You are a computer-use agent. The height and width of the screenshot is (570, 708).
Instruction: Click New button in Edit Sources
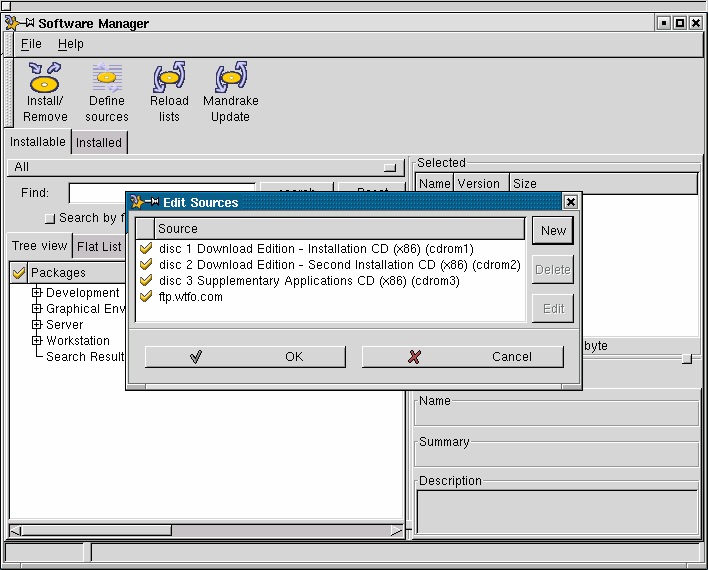click(x=553, y=230)
